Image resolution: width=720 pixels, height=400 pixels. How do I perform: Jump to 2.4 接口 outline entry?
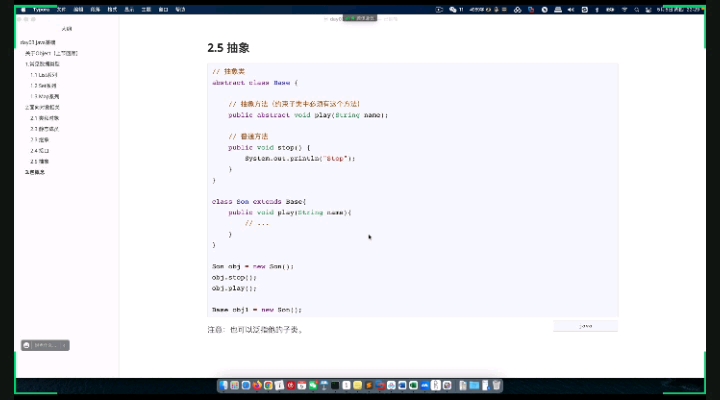pos(40,151)
